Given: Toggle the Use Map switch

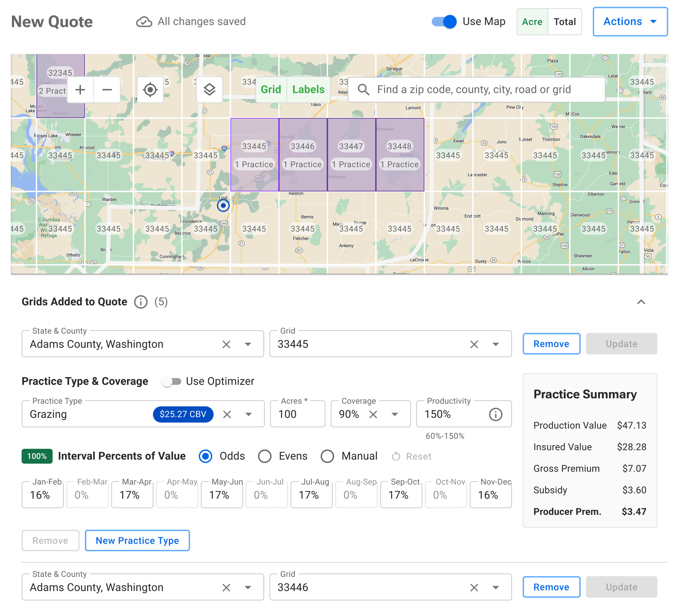Looking at the screenshot, I should (x=444, y=22).
